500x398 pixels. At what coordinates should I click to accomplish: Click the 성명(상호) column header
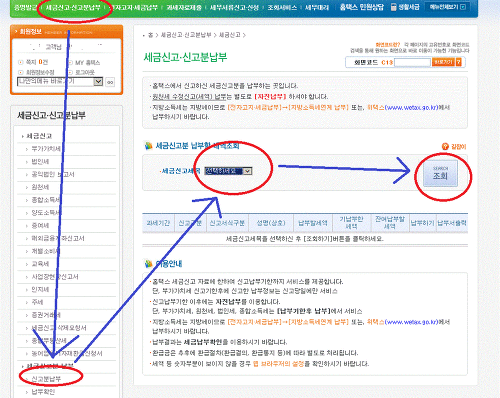(x=271, y=223)
